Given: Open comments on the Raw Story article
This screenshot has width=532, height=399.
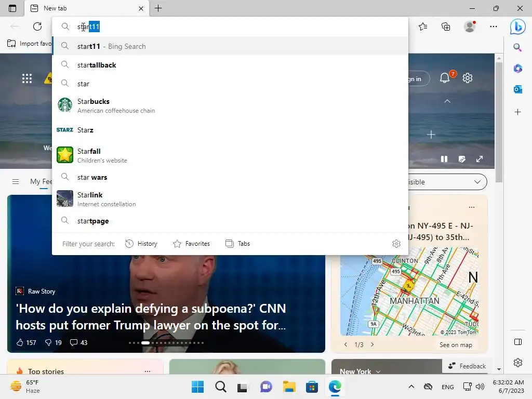Looking at the screenshot, I should coord(78,343).
